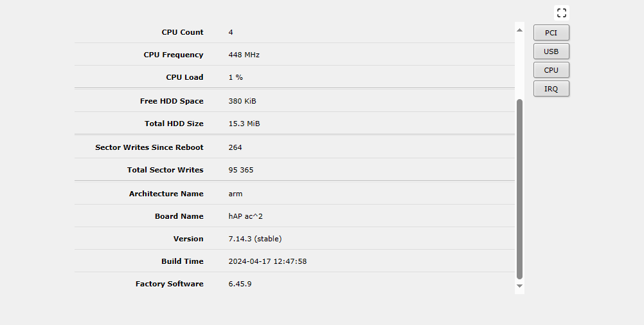644x325 pixels.
Task: Click the Factory Software value 6.45.9
Action: [240, 284]
